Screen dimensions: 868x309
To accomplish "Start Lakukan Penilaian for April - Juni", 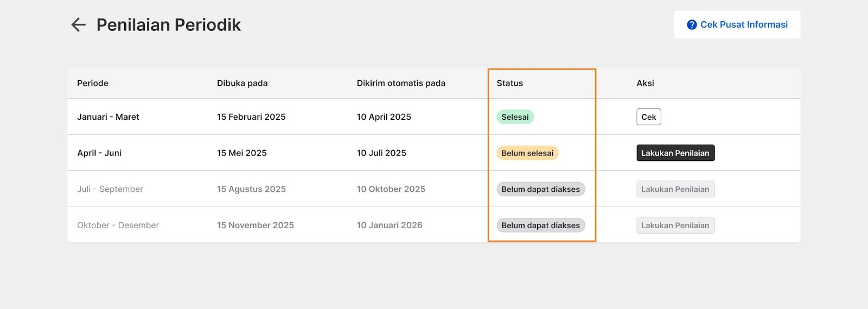I will [675, 153].
